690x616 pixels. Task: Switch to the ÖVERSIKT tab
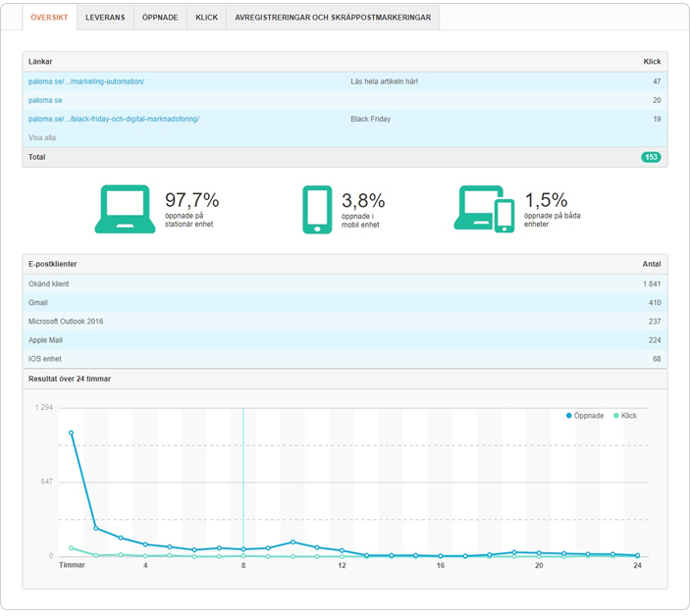click(49, 18)
